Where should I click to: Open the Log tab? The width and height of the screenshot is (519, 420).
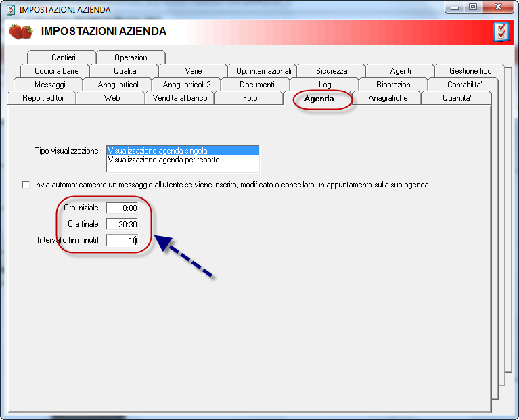[324, 85]
